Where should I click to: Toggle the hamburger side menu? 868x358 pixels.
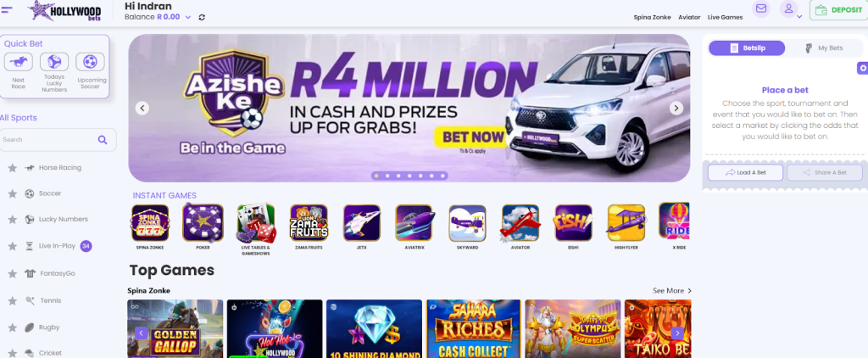point(7,8)
